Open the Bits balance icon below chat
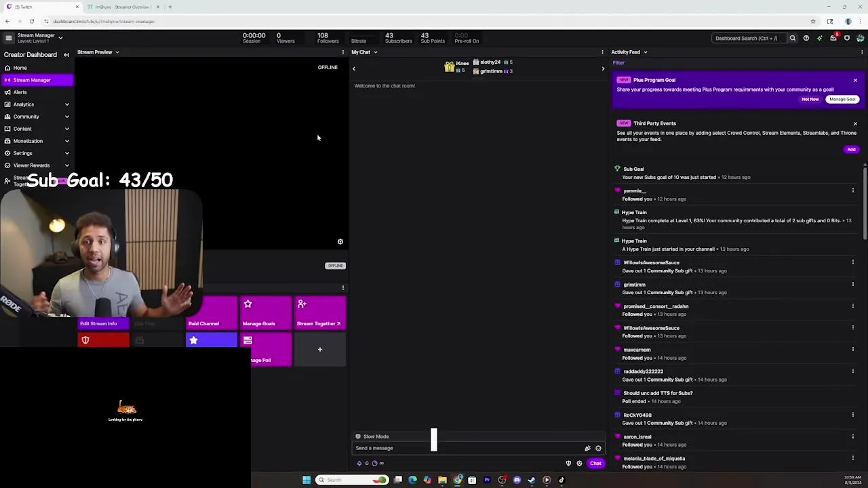 pyautogui.click(x=359, y=464)
